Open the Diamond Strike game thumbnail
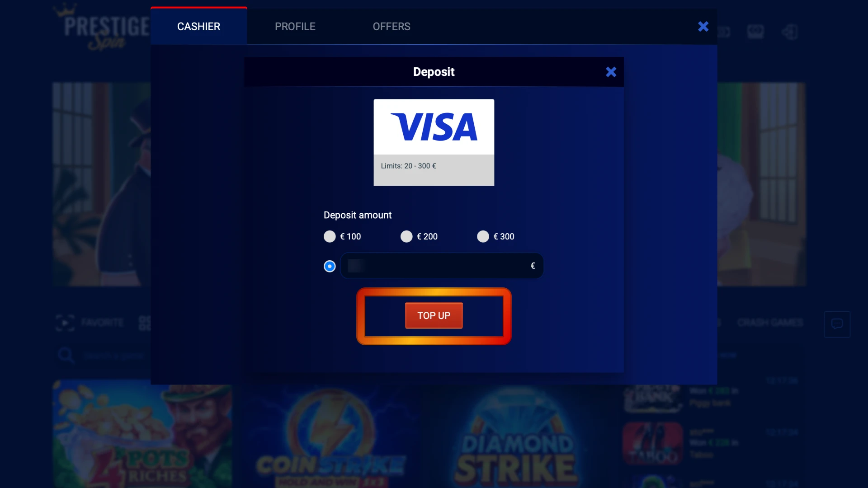The image size is (868, 488). [x=515, y=436]
